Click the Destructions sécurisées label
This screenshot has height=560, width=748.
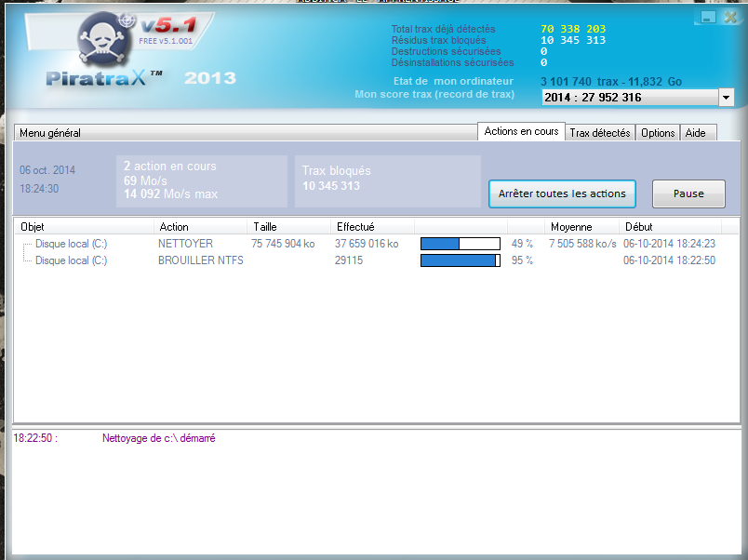tap(446, 51)
